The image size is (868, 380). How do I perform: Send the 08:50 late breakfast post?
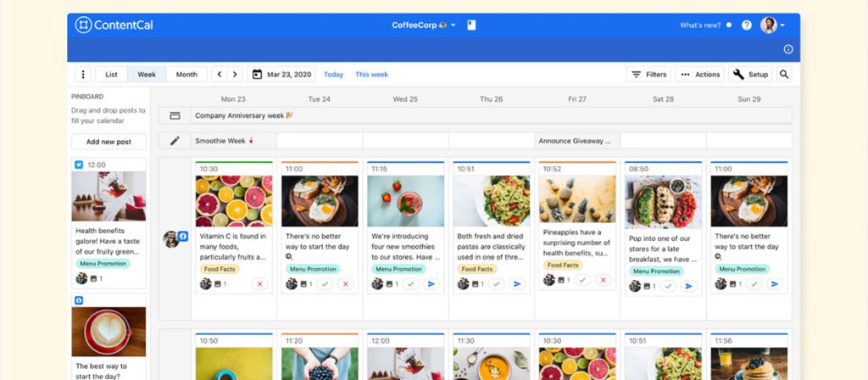click(688, 286)
